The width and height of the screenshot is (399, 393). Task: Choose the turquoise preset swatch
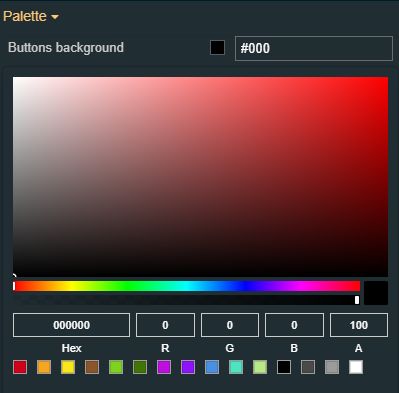[236, 367]
